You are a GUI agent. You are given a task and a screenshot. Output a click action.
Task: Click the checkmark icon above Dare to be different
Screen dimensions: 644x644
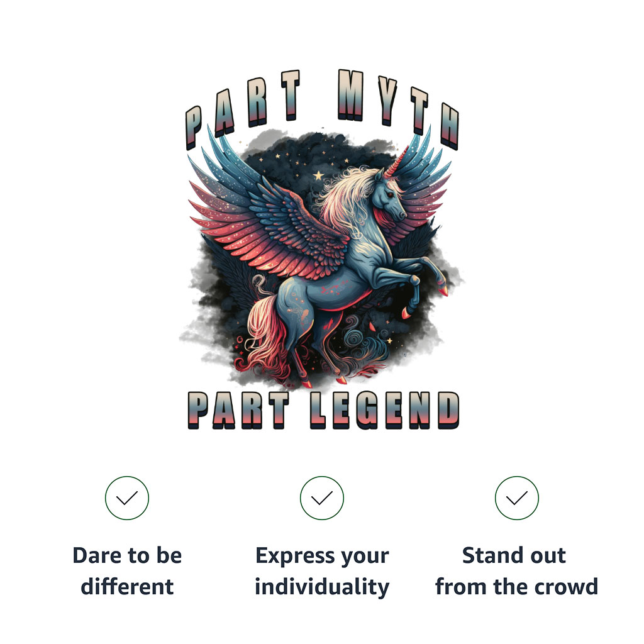(x=127, y=498)
